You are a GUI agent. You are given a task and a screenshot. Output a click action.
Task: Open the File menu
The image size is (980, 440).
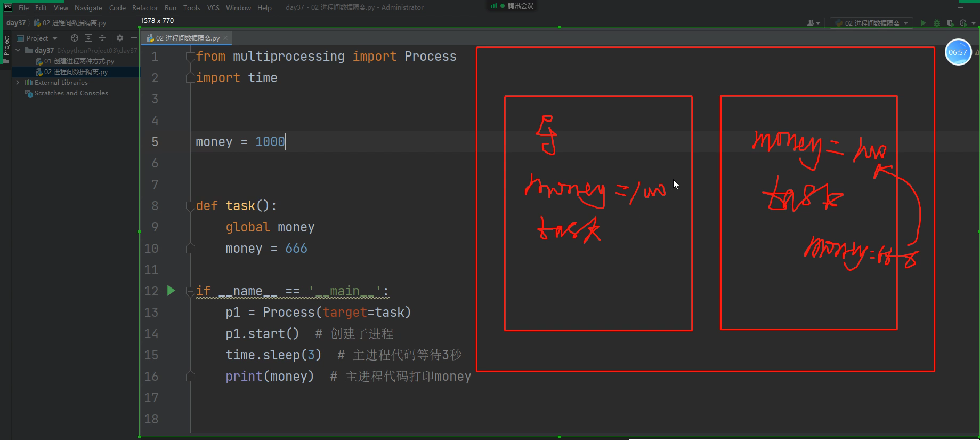[23, 7]
